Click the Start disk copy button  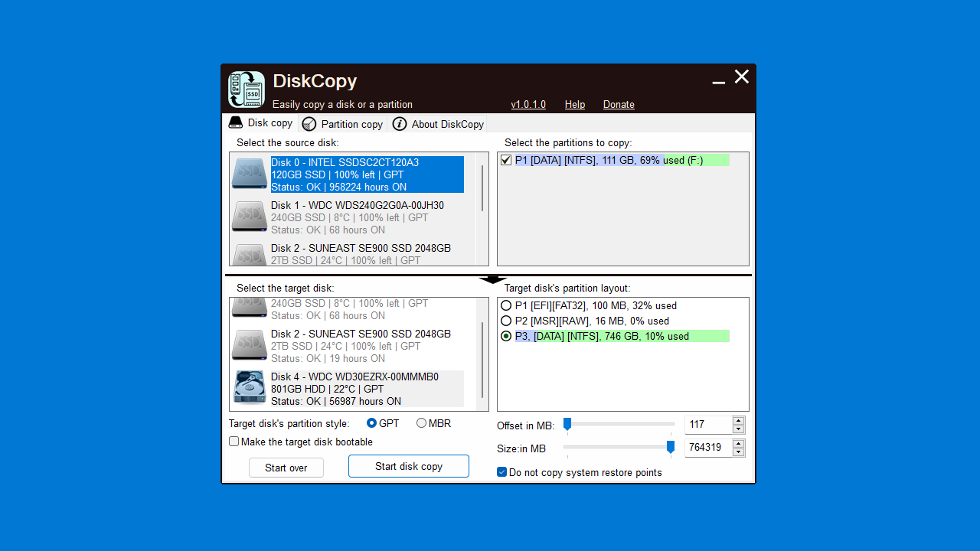click(409, 466)
